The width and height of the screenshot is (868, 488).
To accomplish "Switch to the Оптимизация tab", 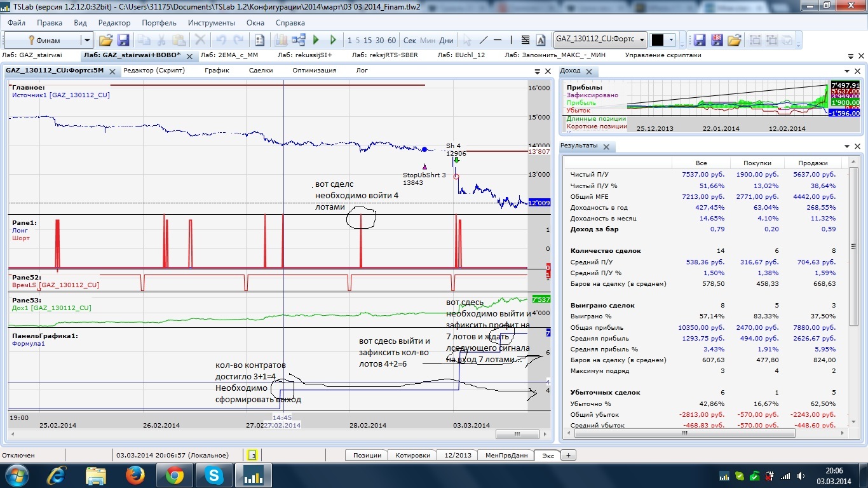I will (314, 71).
